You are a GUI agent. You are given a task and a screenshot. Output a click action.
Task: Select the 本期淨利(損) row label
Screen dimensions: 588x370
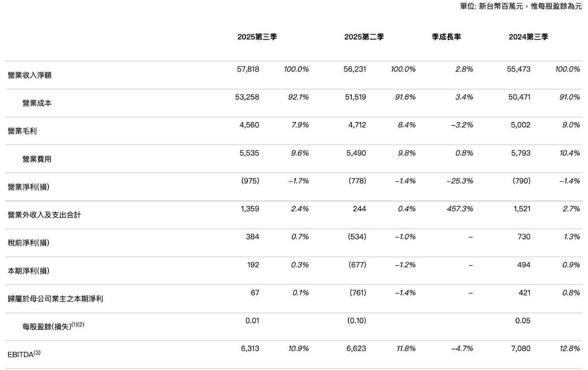point(28,271)
